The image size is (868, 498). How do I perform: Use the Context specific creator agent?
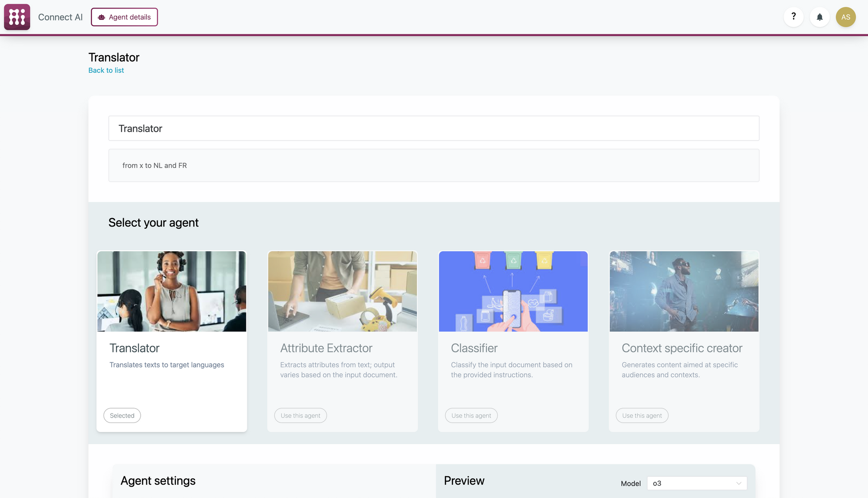642,416
